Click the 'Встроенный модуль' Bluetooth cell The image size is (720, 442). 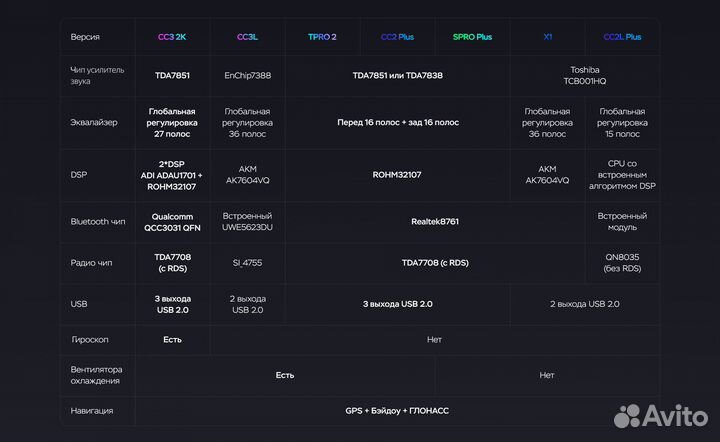(622, 221)
